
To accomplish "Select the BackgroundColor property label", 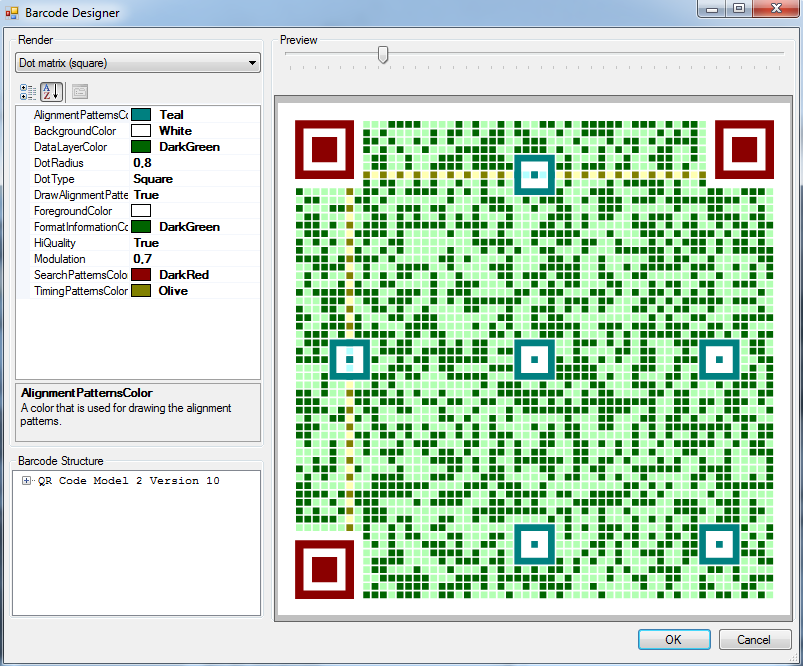I will pyautogui.click(x=75, y=131).
